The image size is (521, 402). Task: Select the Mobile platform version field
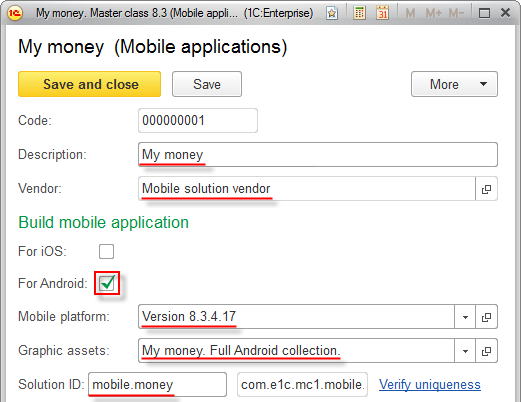pyautogui.click(x=296, y=317)
